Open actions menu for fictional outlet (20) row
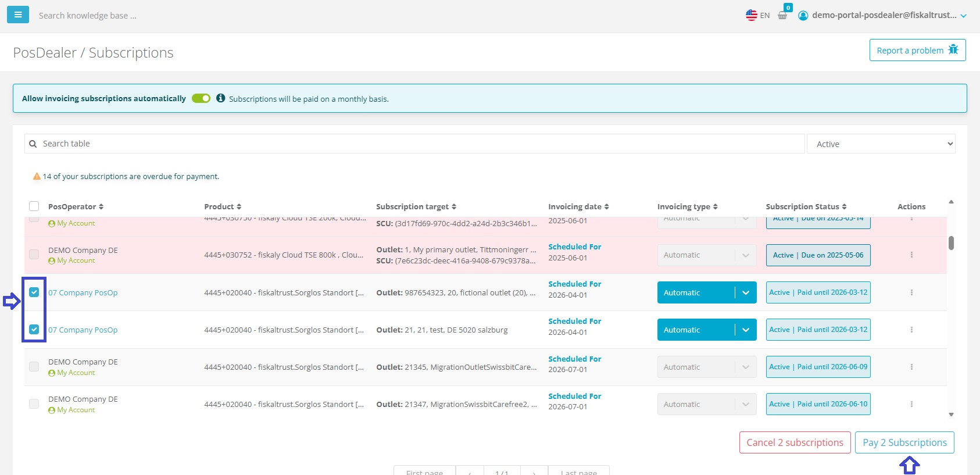Viewport: 980px width, 475px height. pos(911,292)
